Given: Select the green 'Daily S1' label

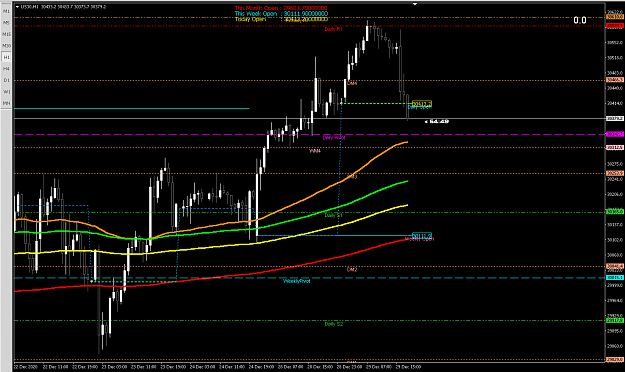Looking at the screenshot, I should point(333,215).
